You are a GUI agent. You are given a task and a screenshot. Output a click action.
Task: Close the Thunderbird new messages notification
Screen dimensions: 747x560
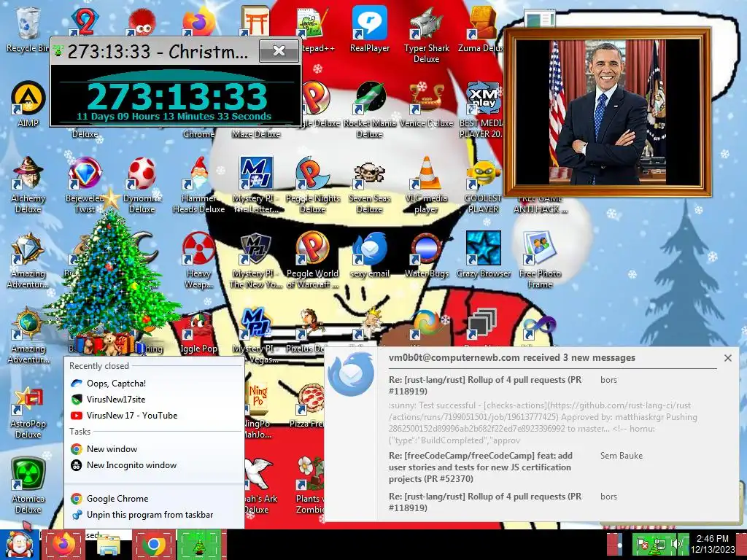[728, 358]
